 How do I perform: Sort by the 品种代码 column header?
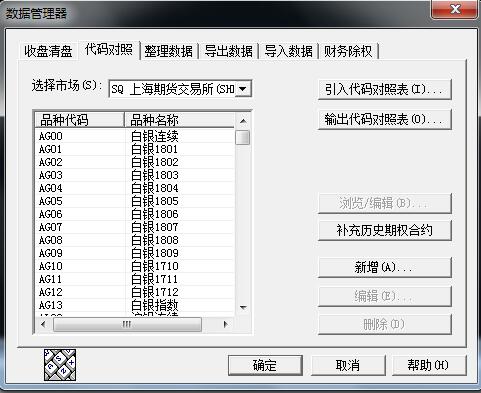coord(79,120)
